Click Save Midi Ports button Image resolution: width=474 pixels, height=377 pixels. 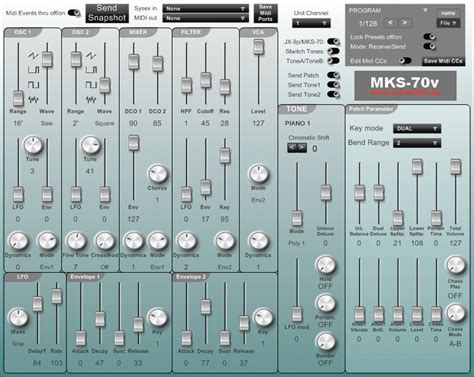(265, 13)
